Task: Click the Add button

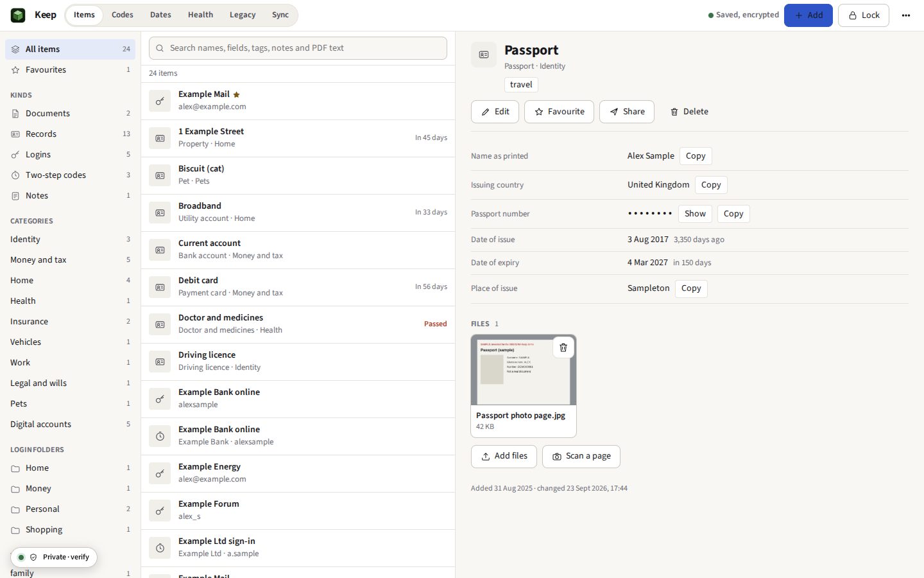Action: point(809,15)
